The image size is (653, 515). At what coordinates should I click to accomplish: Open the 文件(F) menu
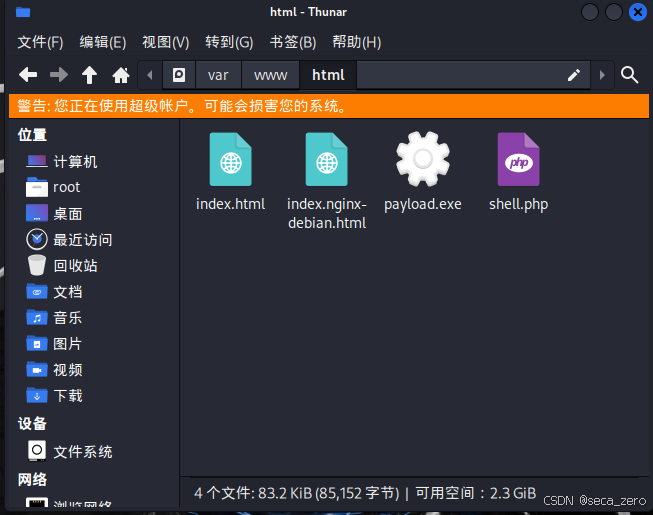(40, 42)
